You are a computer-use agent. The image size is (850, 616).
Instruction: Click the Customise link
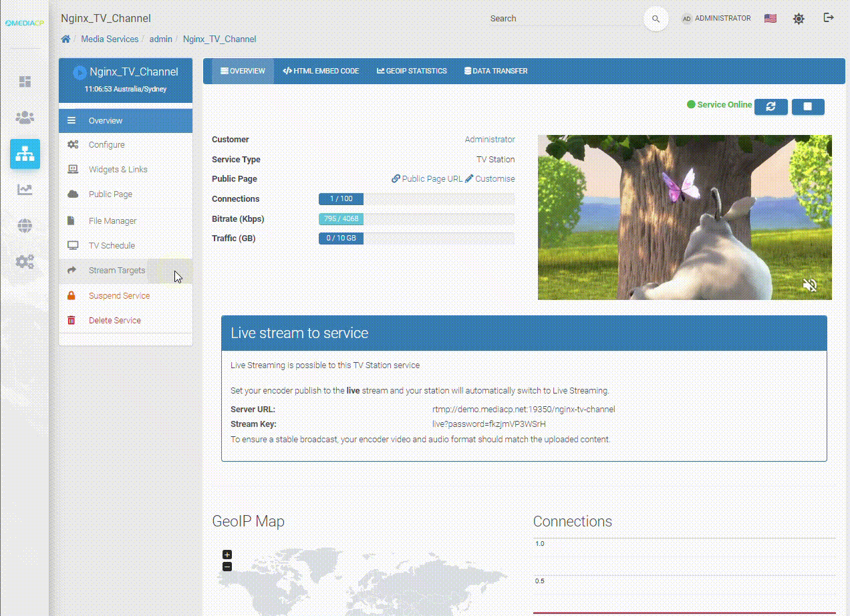(490, 179)
